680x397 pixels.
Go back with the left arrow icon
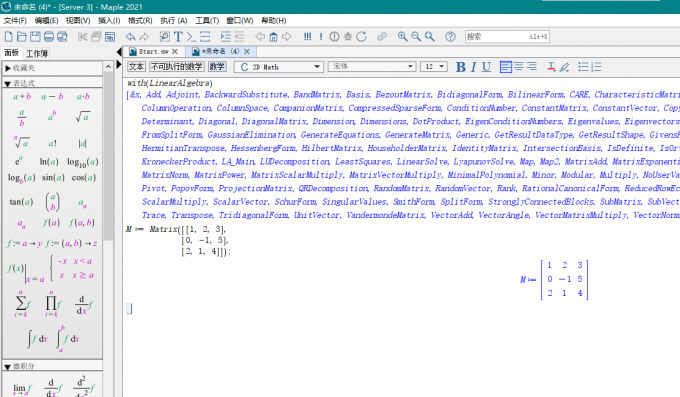[x=260, y=37]
